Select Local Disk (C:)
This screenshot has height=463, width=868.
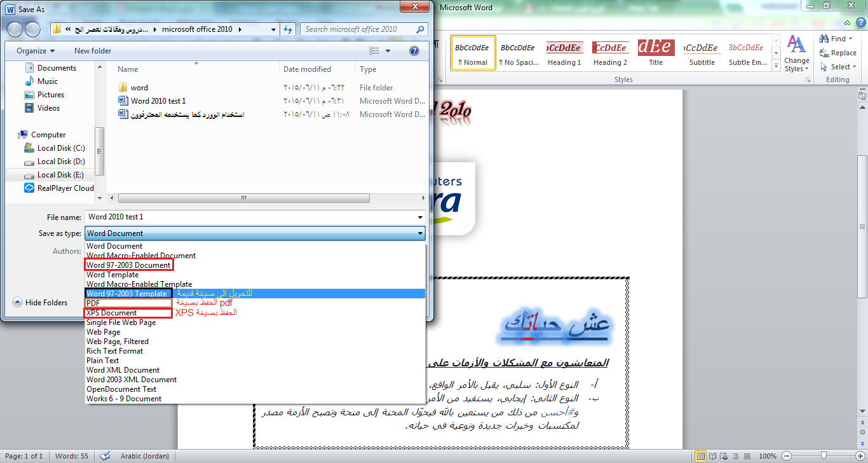[55, 148]
